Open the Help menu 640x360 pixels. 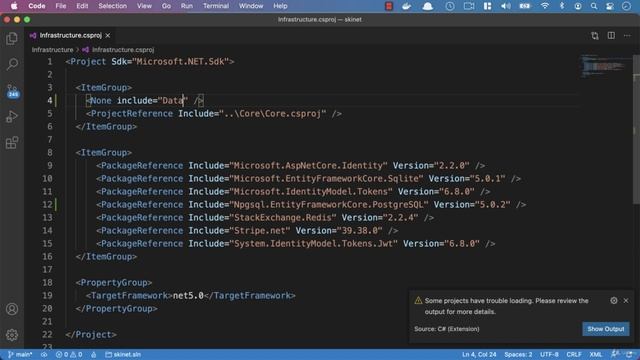point(280,6)
